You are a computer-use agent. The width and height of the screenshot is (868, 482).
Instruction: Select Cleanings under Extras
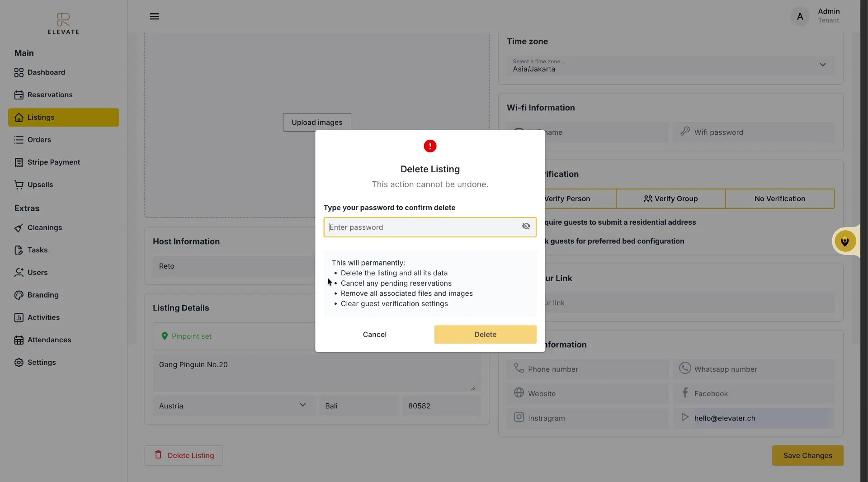pyautogui.click(x=45, y=227)
